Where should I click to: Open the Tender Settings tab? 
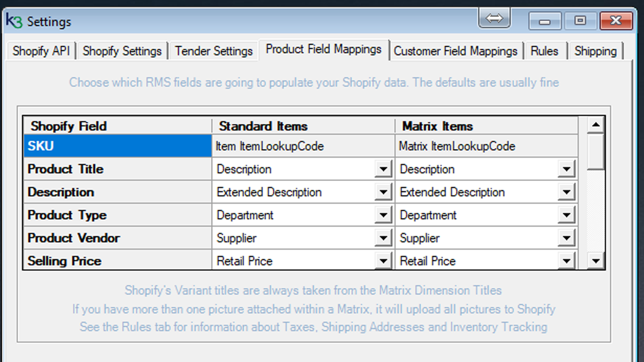[214, 51]
